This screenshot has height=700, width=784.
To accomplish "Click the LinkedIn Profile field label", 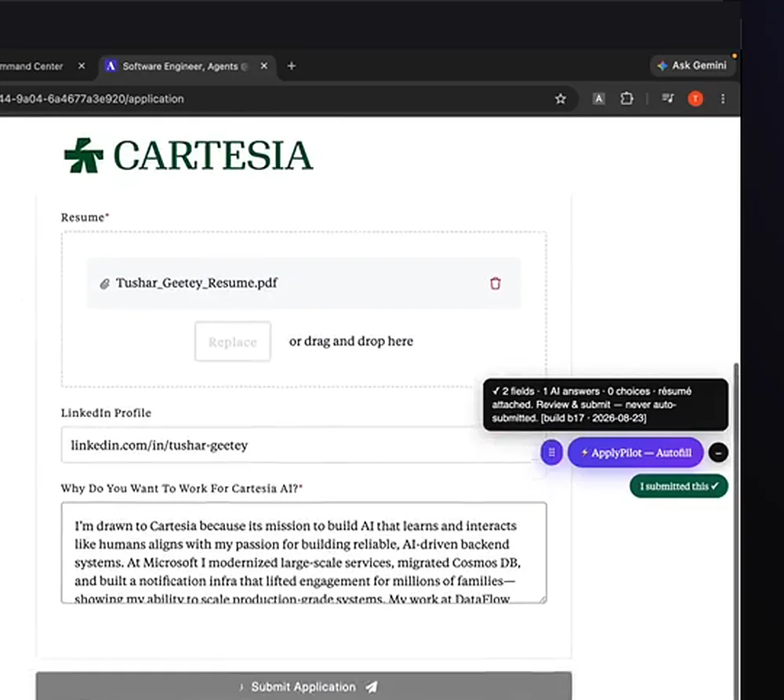I will [106, 412].
